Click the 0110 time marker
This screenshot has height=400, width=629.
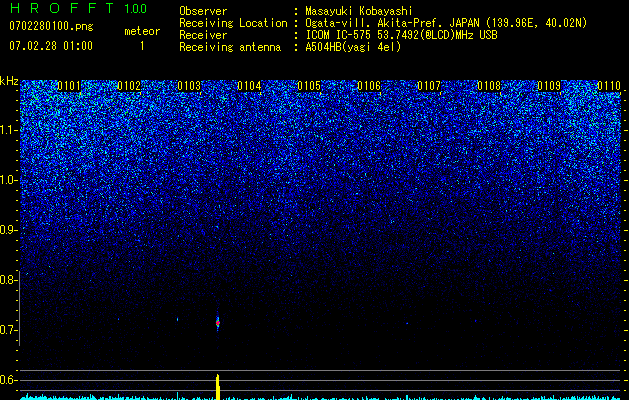click(x=609, y=86)
